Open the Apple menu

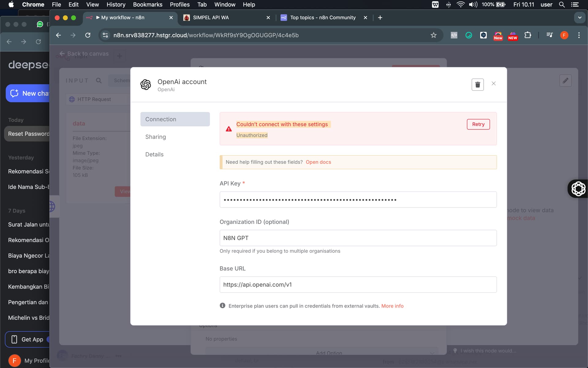click(11, 4)
